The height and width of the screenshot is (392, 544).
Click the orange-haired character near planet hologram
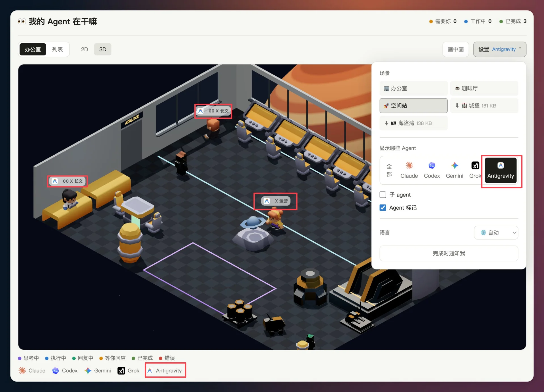tap(275, 220)
